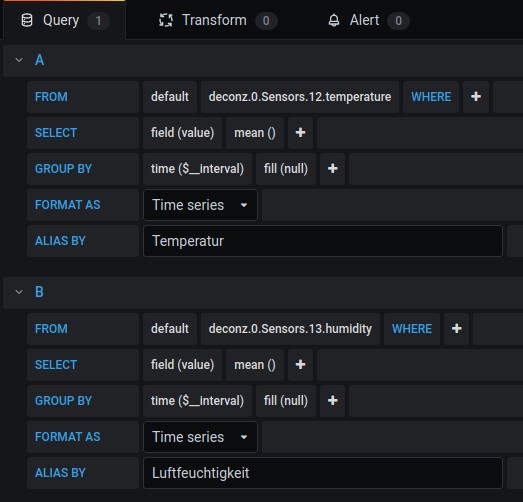523x502 pixels.
Task: Click the Alert bell icon
Action: 334,20
